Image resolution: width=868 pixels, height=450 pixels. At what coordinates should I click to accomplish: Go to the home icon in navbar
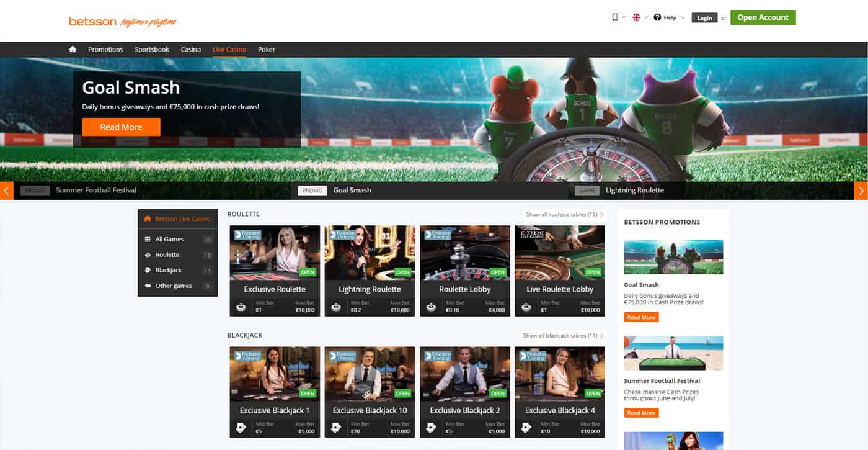(x=73, y=49)
